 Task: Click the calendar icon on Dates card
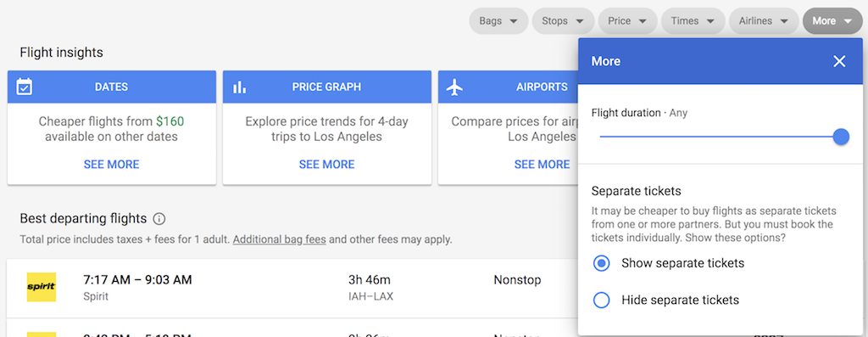(x=25, y=87)
